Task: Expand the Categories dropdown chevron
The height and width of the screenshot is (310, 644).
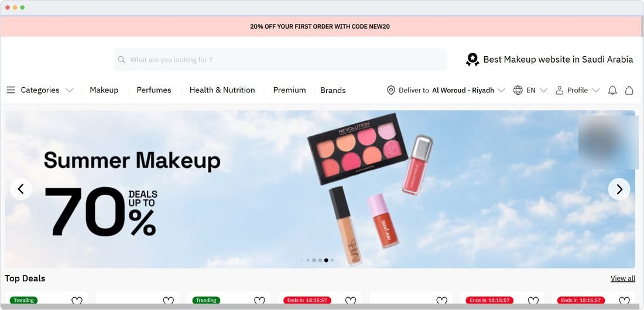Action: pos(70,90)
